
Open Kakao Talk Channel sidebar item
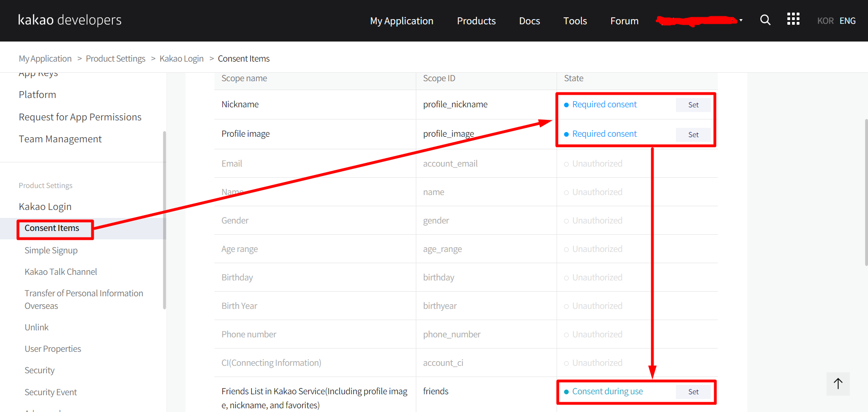click(61, 272)
